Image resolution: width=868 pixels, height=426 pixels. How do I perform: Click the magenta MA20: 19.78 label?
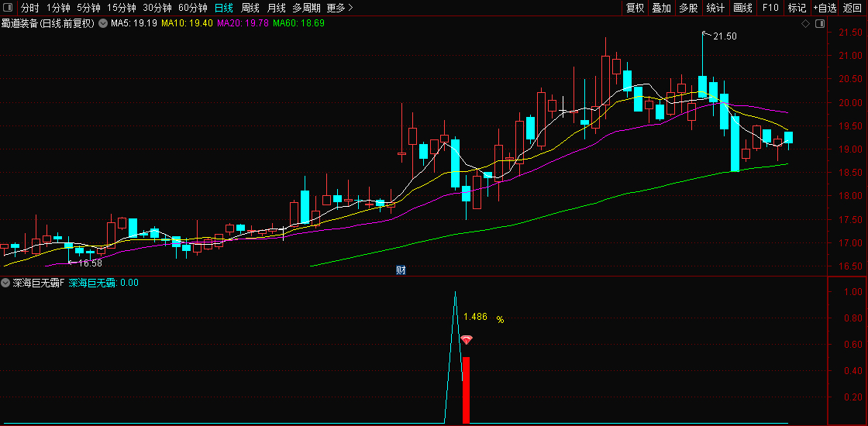pos(243,23)
